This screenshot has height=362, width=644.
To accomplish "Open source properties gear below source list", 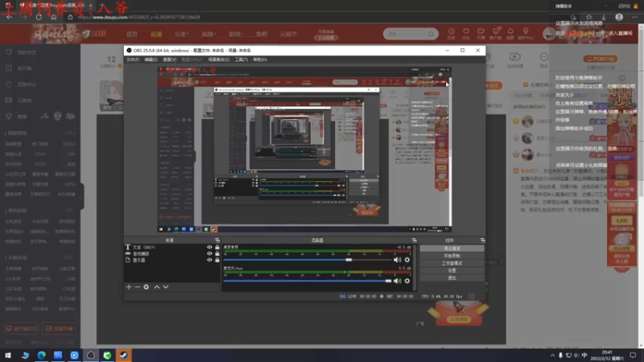I will [147, 287].
